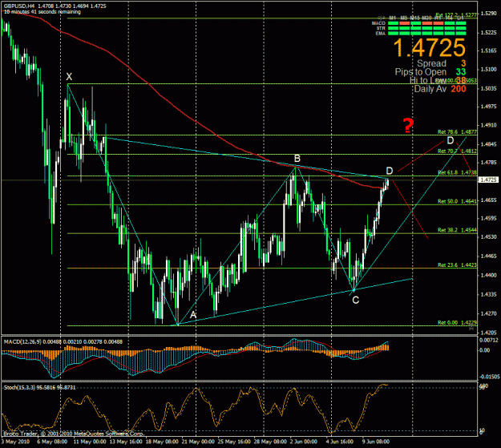Select the X pattern point label

pyautogui.click(x=69, y=77)
